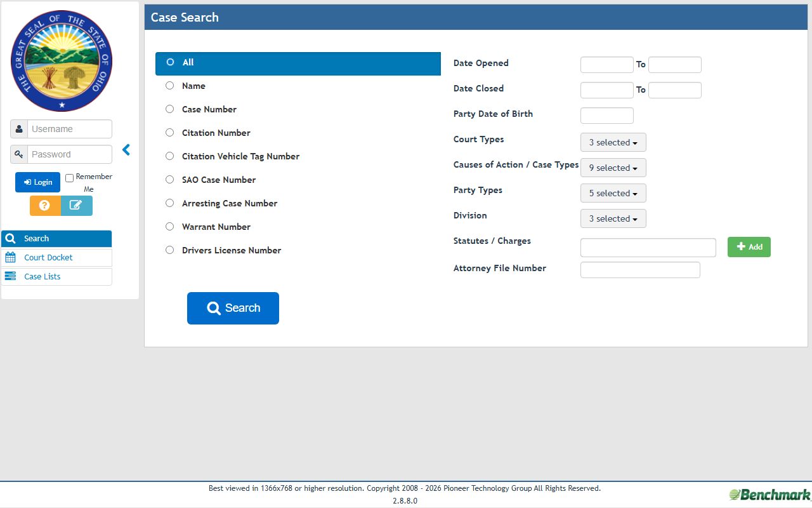
Task: Select the Warrant Number radio option
Action: [169, 227]
